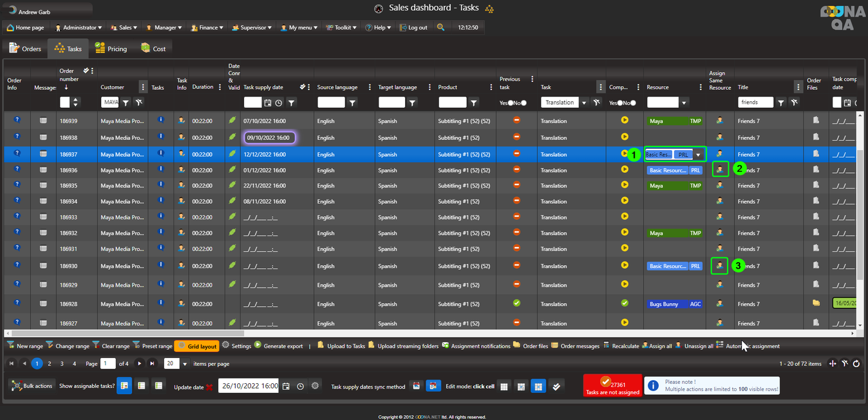868x420 pixels.
Task: Open the Finance menu
Action: click(206, 28)
